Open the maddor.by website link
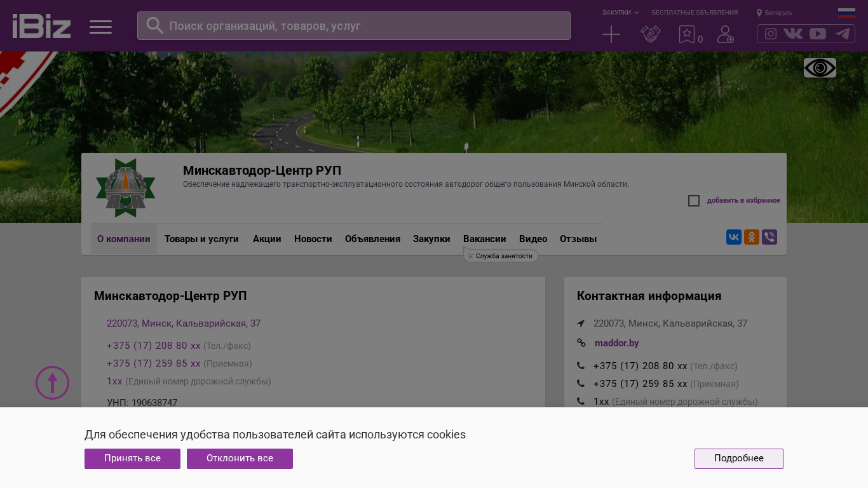Image resolution: width=868 pixels, height=488 pixels. [x=616, y=343]
